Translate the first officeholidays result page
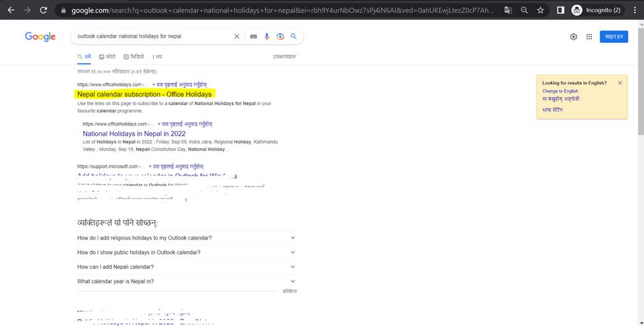 (x=182, y=85)
